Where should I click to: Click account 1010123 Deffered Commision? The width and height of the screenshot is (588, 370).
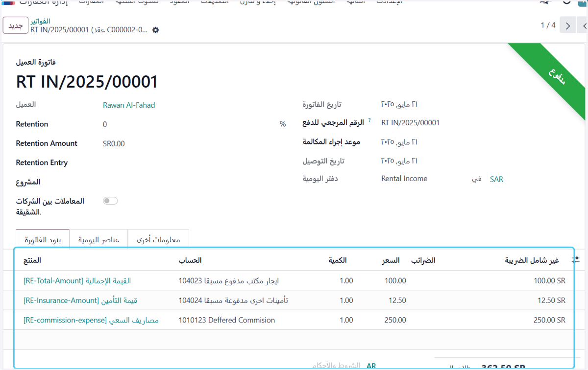227,320
